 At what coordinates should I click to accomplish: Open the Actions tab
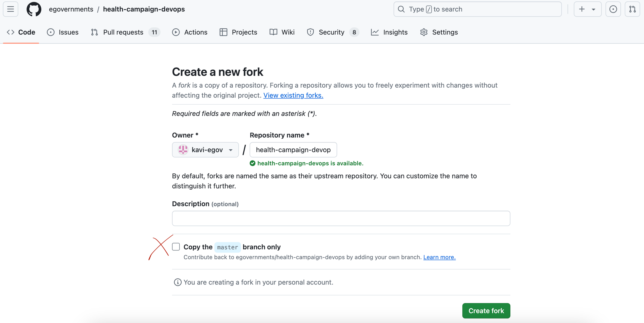click(190, 32)
